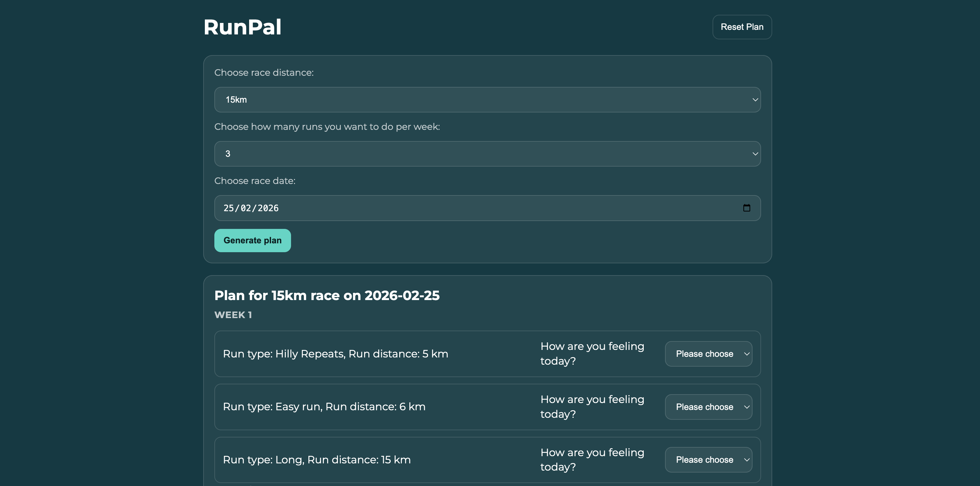This screenshot has height=486, width=980.
Task: Click the 'Choose race distance:' label
Action: 264,73
